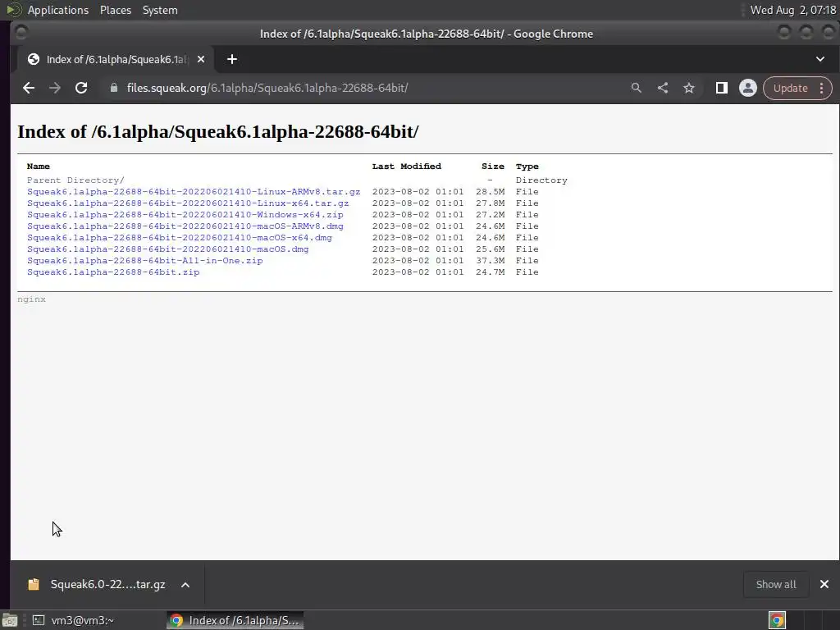
Task: Click Show all downloads
Action: tap(776, 584)
